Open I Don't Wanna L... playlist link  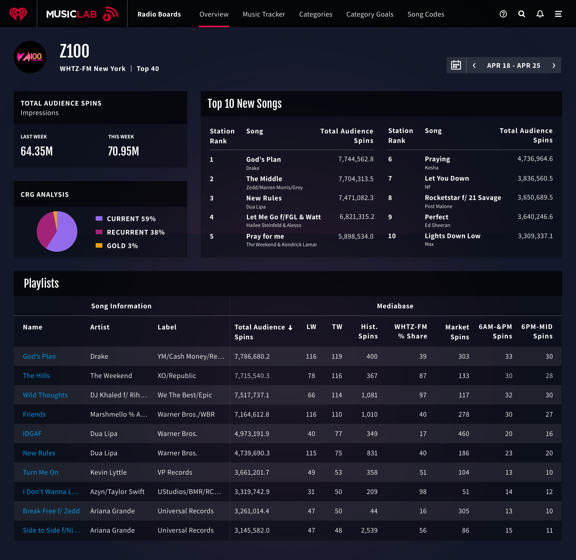click(x=51, y=492)
